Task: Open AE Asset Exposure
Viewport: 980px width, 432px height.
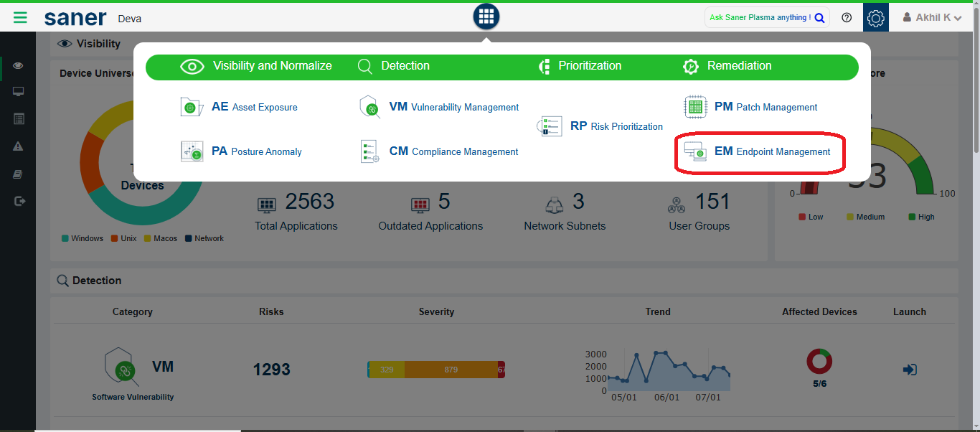Action: click(254, 107)
